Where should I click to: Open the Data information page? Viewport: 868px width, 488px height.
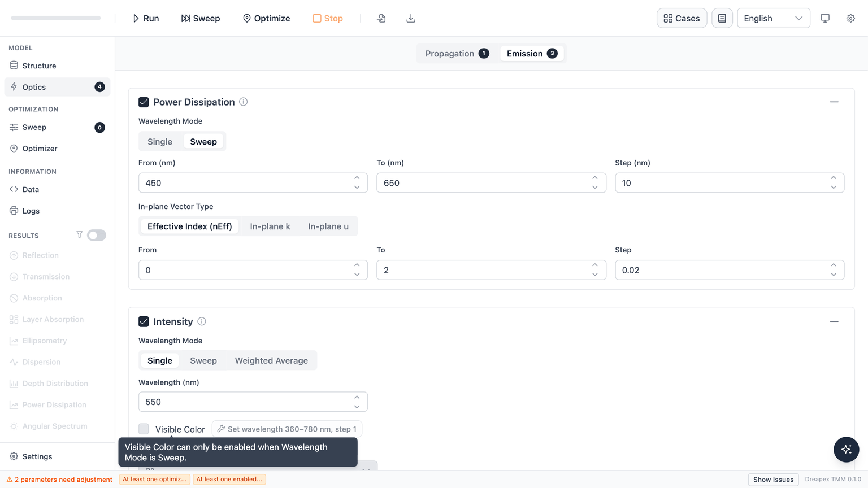coord(57,189)
